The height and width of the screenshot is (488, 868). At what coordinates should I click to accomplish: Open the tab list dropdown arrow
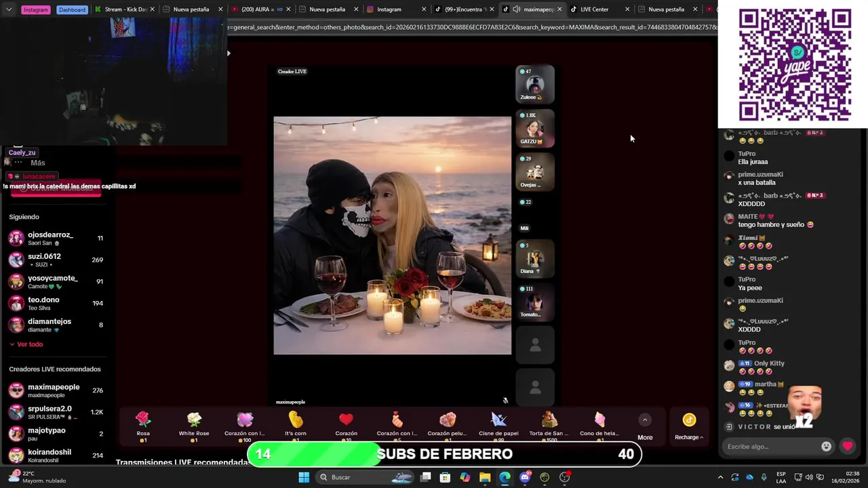click(8, 9)
